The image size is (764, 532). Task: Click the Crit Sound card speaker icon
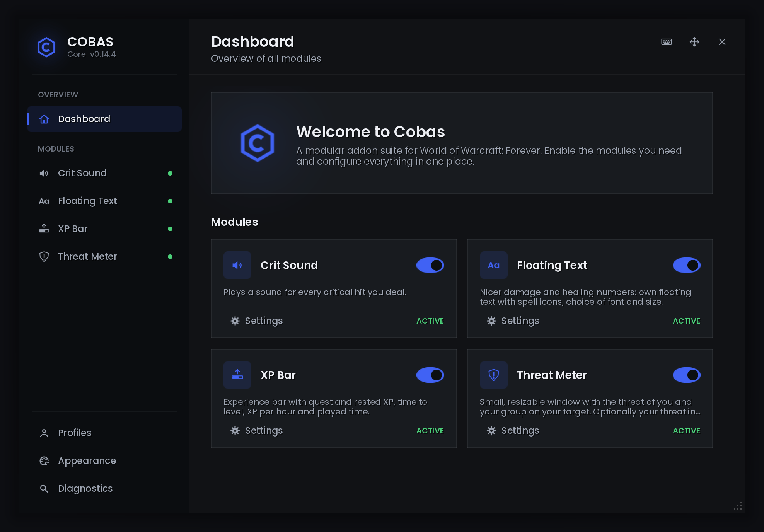click(237, 265)
